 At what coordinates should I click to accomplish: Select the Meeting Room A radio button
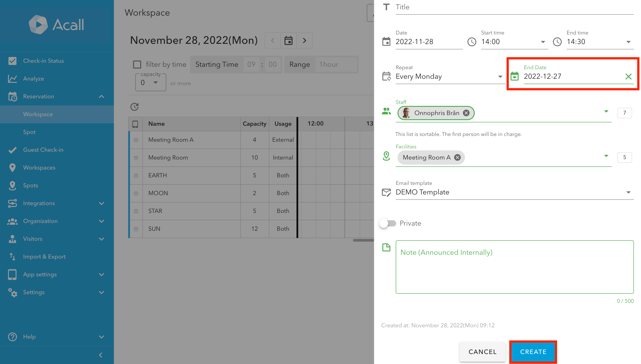[136, 140]
